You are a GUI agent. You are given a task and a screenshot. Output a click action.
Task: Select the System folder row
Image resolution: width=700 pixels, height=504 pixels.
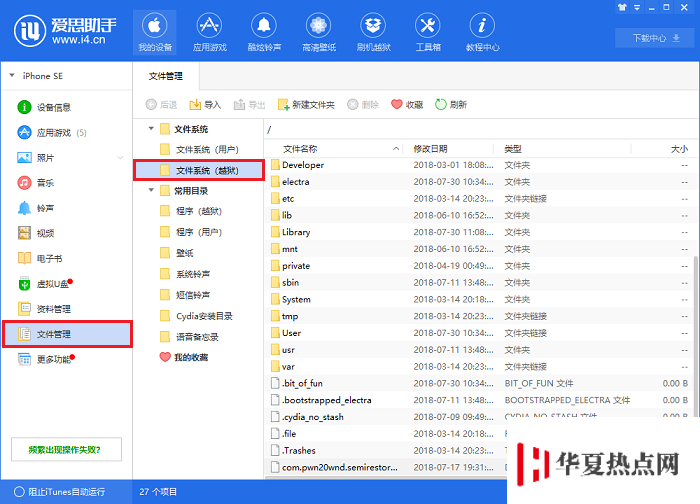[x=479, y=300]
